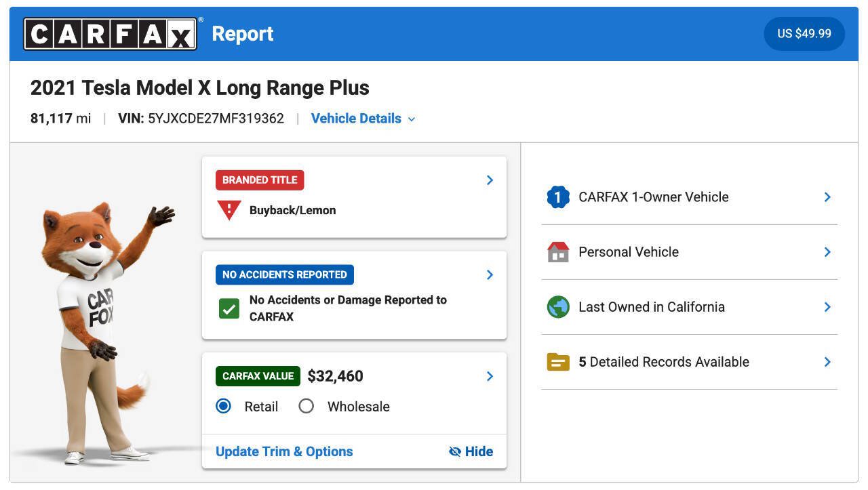Hide the CARFAX Value section

click(471, 451)
